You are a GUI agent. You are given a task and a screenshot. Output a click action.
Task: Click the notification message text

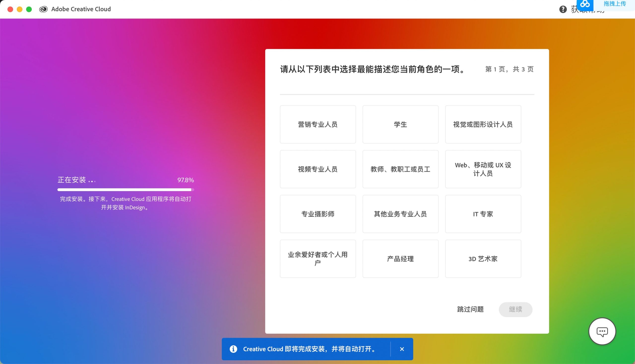(310, 349)
